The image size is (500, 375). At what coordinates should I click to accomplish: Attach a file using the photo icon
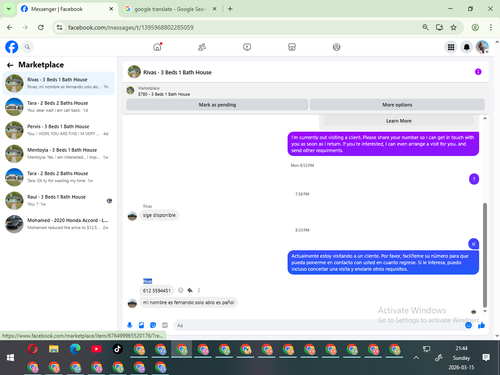(x=141, y=325)
